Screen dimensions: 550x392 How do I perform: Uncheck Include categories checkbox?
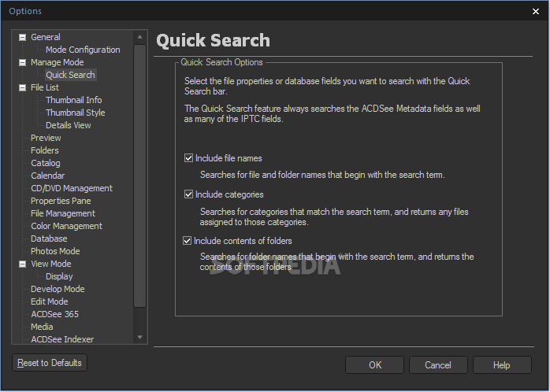188,194
